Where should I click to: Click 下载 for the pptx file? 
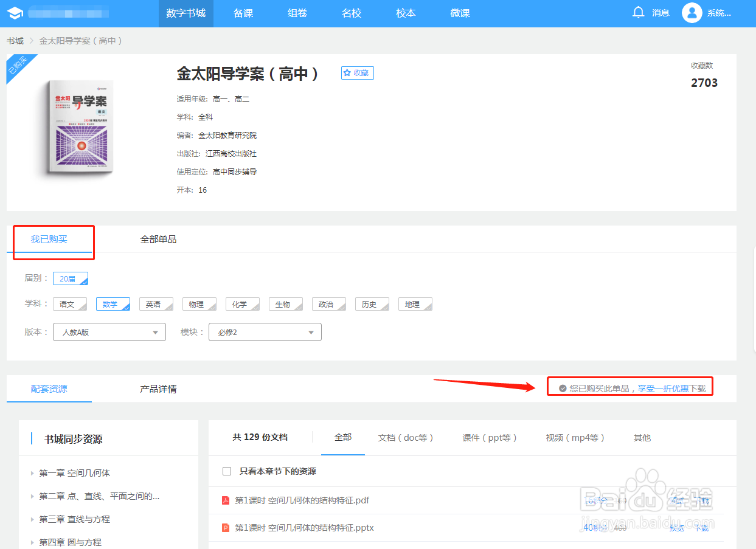point(701,528)
